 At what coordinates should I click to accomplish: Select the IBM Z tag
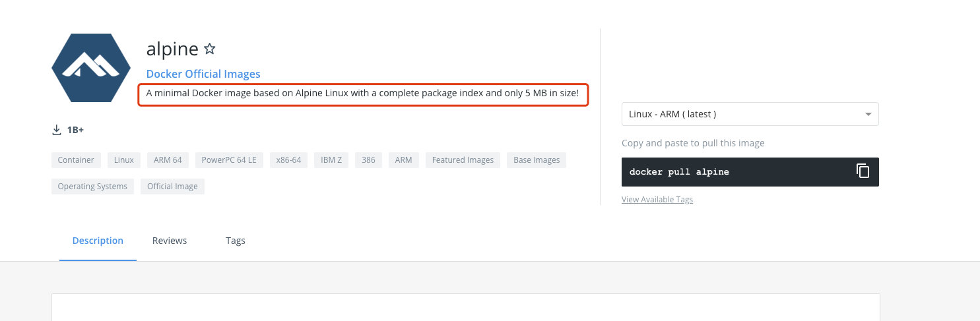point(331,160)
